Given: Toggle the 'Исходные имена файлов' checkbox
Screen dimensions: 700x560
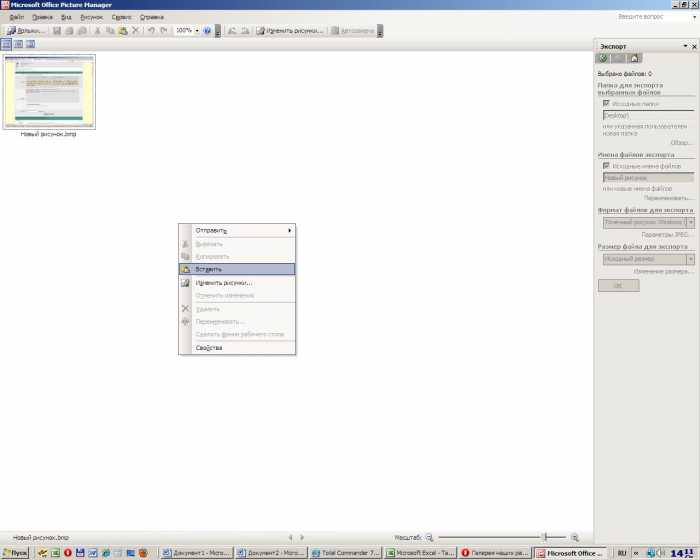Looking at the screenshot, I should [606, 165].
